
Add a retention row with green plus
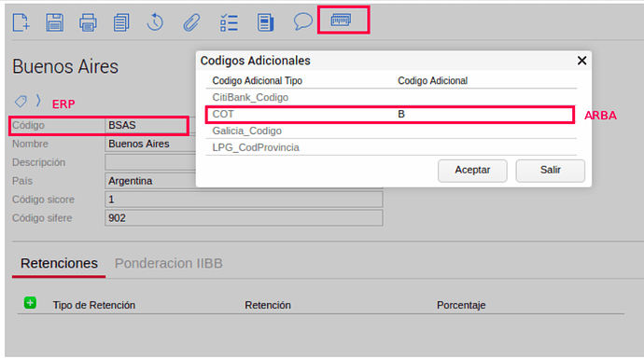[x=30, y=303]
